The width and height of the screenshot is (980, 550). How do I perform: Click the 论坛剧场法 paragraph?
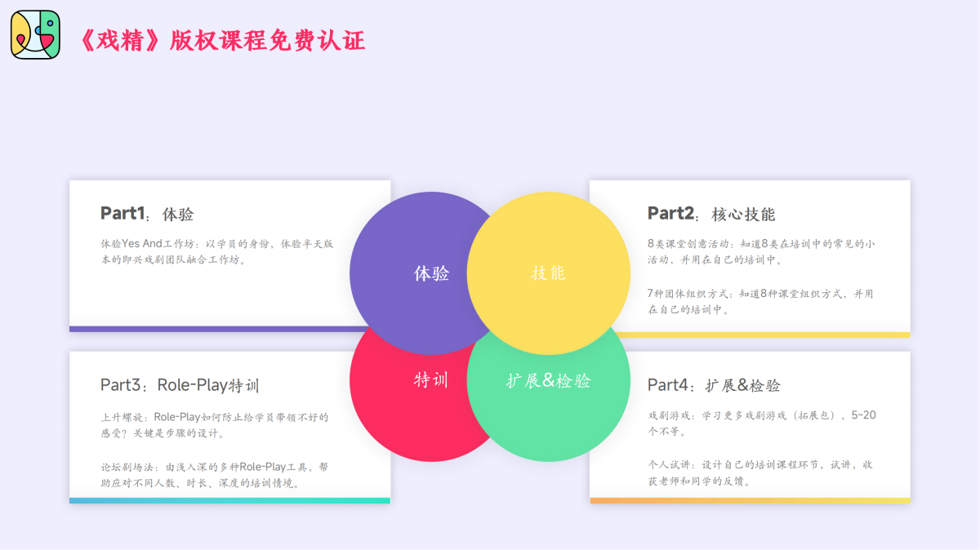pos(214,474)
